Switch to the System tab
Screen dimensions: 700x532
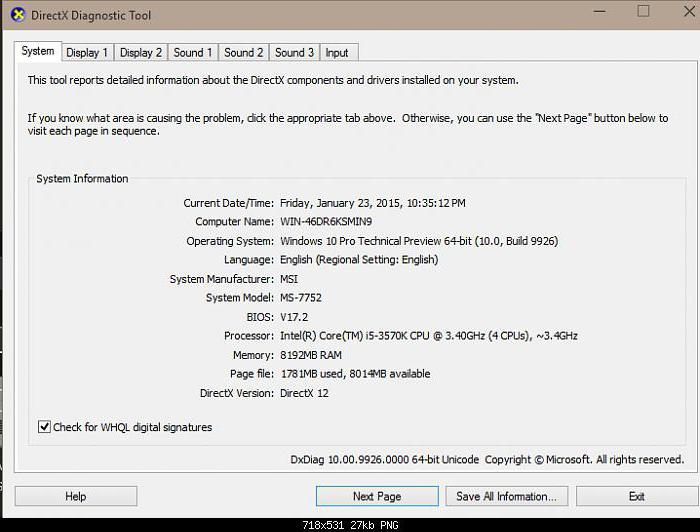(x=38, y=51)
